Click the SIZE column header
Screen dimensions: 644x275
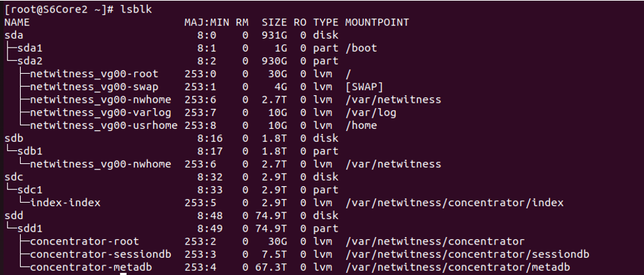(x=276, y=22)
